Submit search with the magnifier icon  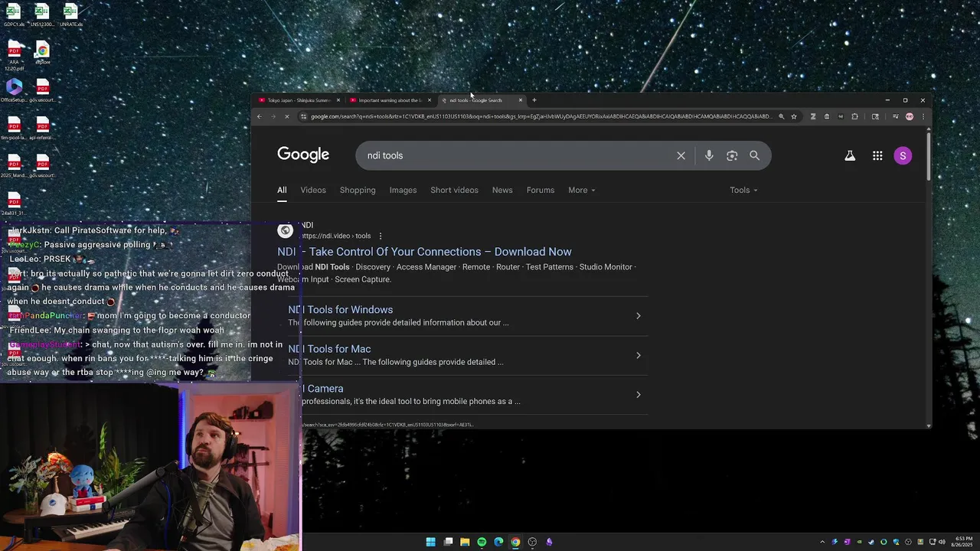click(754, 155)
